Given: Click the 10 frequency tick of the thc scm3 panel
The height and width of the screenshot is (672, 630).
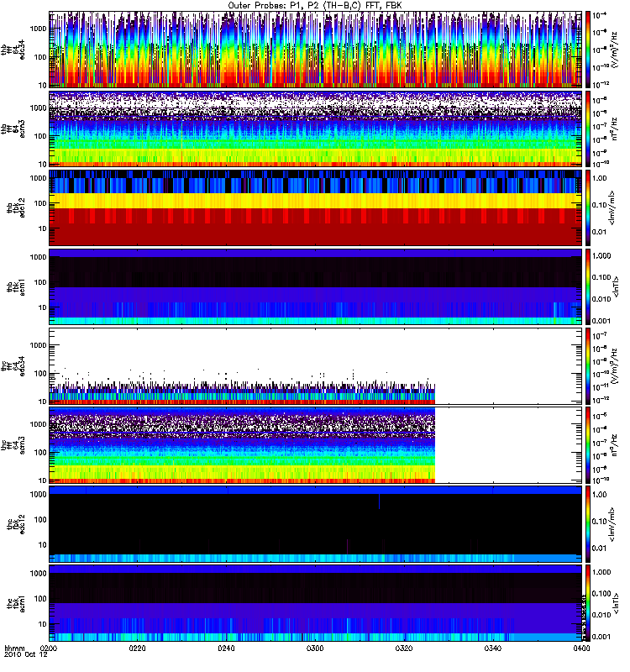Looking at the screenshot, I should pyautogui.click(x=43, y=480).
